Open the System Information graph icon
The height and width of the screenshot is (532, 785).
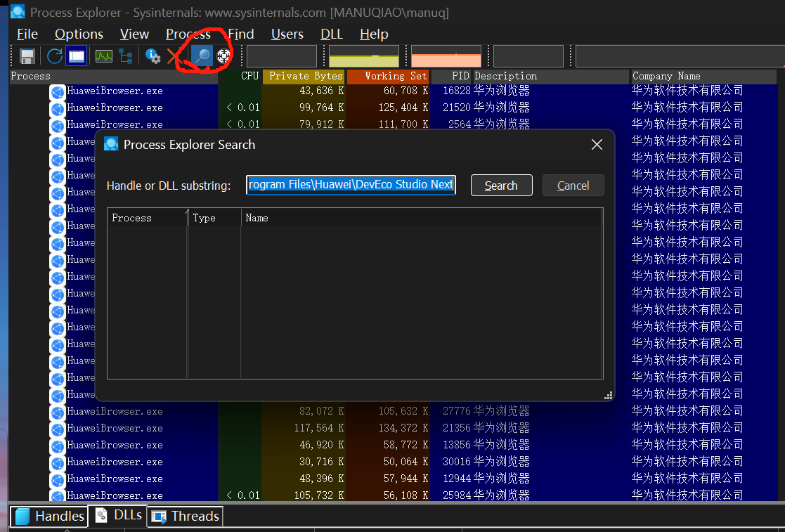(103, 56)
